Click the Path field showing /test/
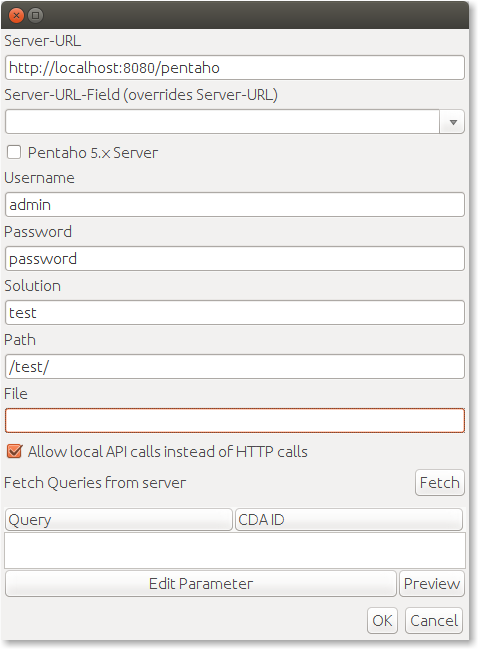Screen dimensions: 478x649 235,367
